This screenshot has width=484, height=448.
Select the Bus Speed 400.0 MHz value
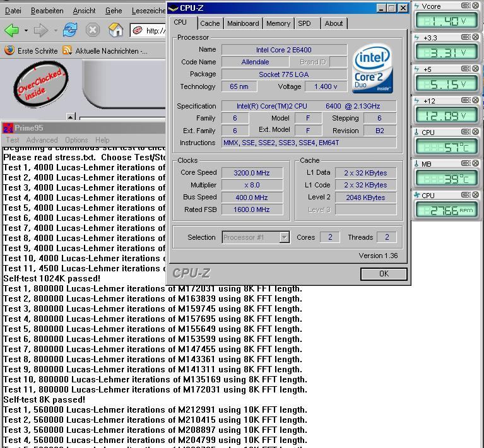[252, 197]
